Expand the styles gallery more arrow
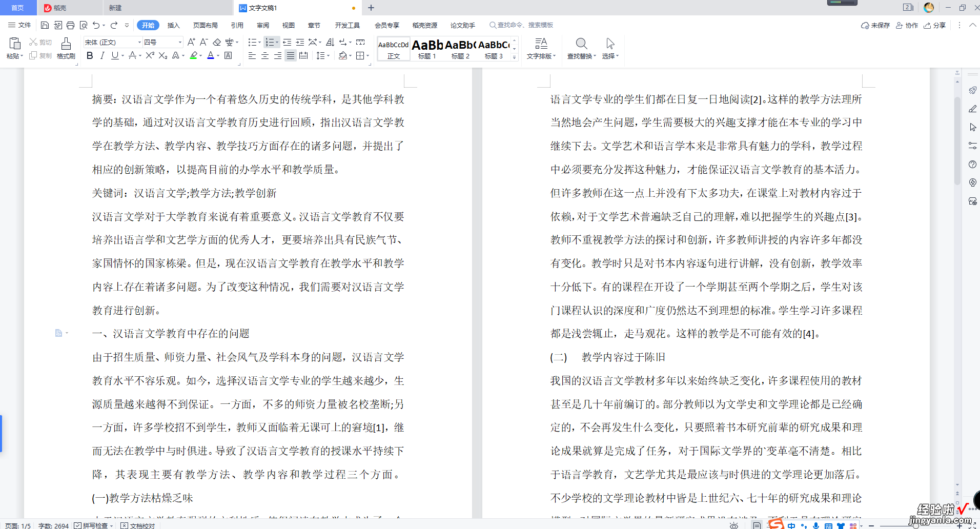This screenshot has height=529, width=980. [514, 57]
